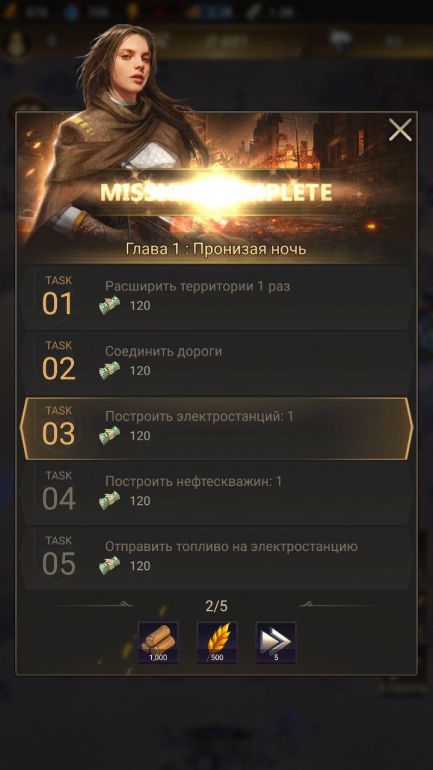Close the mission complete dialog
433x770 pixels.
400,130
